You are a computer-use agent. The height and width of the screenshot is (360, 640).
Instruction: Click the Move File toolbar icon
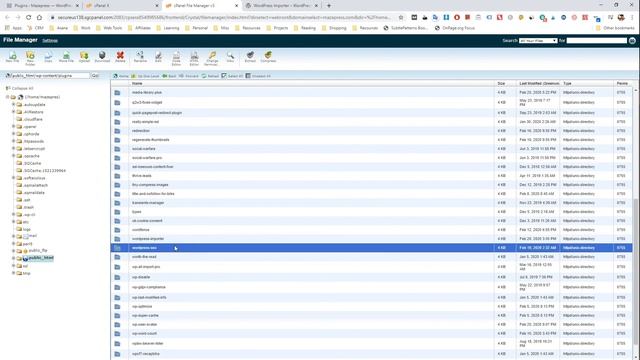point(66,56)
